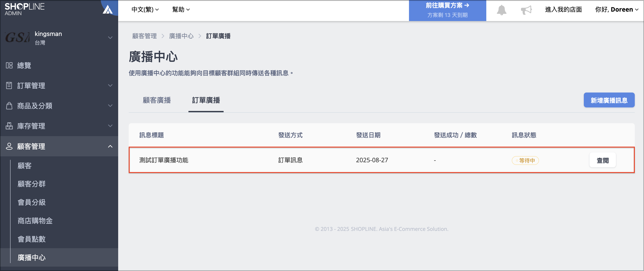This screenshot has width=644, height=271.
Task: Switch to the 顧客廣播 tab
Action: 157,100
